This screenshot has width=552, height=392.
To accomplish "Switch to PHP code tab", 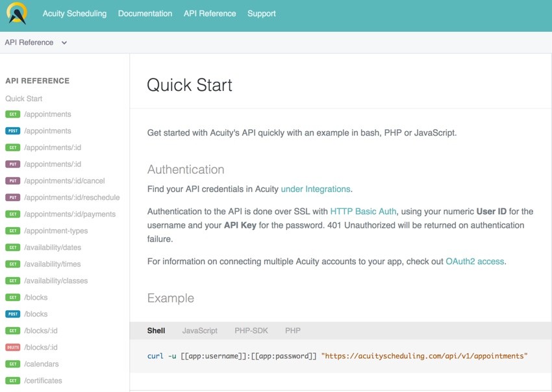I will tap(293, 330).
